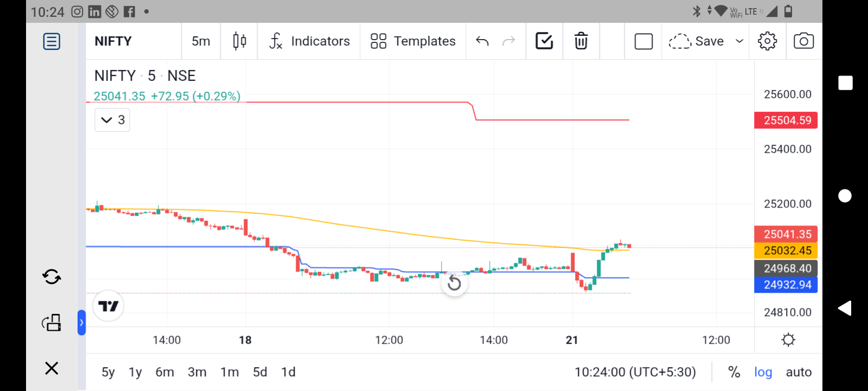
Task: Open chart settings gear
Action: coord(767,41)
